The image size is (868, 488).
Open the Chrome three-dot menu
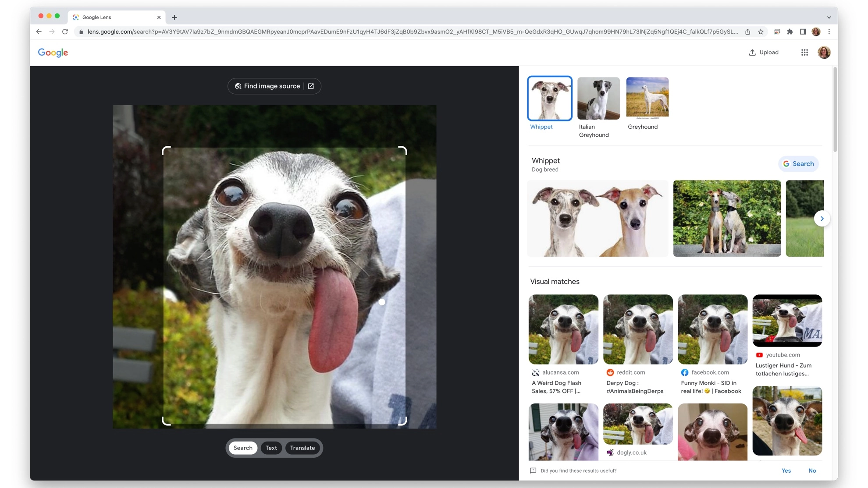pyautogui.click(x=829, y=32)
